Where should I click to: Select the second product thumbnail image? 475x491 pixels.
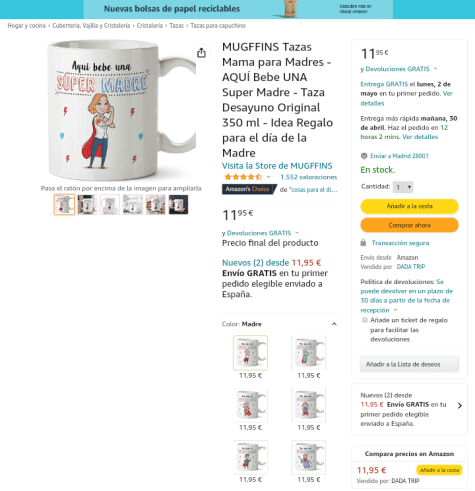[x=87, y=205]
